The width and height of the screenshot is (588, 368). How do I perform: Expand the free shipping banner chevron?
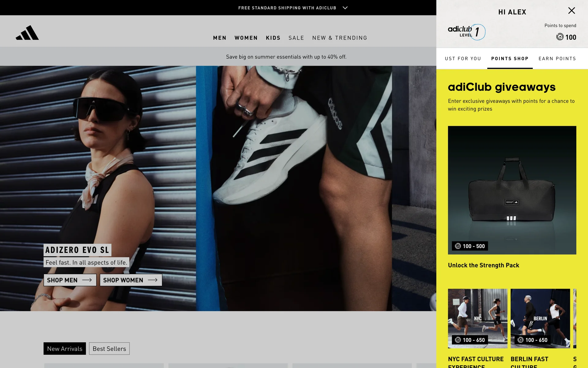(x=345, y=8)
